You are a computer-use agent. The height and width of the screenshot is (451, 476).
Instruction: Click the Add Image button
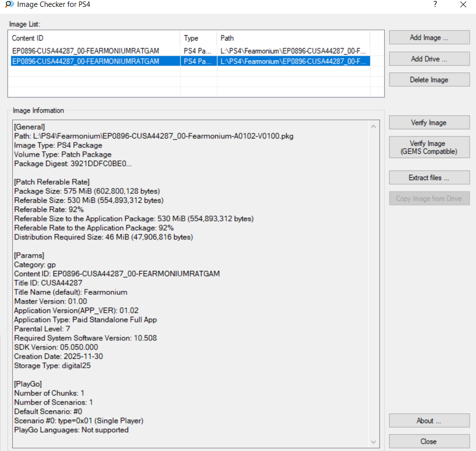pos(429,37)
